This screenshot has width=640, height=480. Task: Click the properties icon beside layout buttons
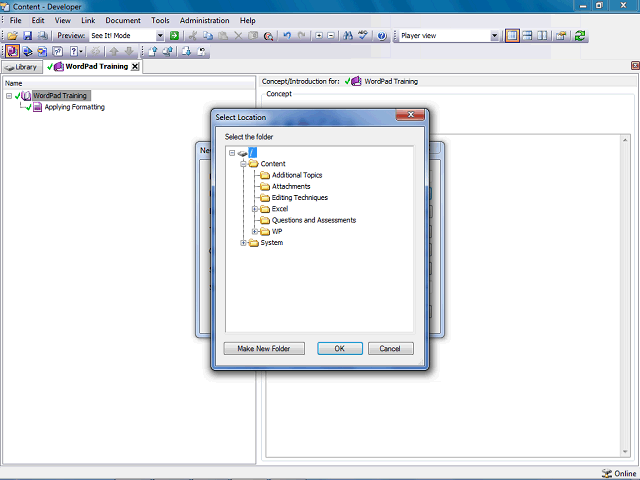tap(561, 36)
